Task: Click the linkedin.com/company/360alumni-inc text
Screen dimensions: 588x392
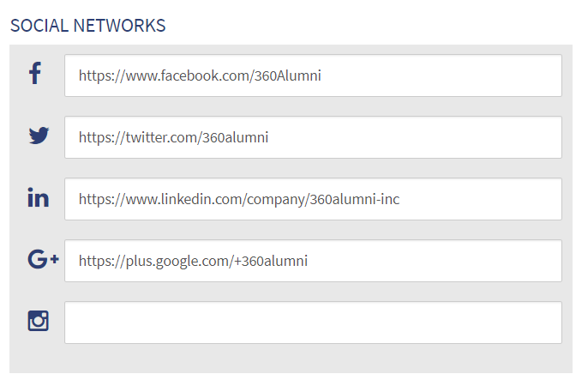Action: [274, 199]
